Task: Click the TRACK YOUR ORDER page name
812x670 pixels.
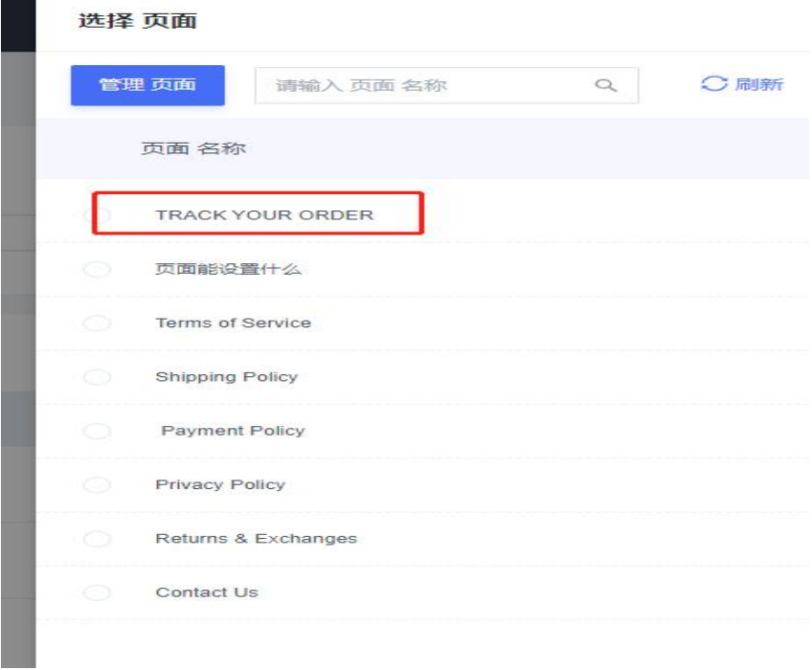Action: coord(264,215)
